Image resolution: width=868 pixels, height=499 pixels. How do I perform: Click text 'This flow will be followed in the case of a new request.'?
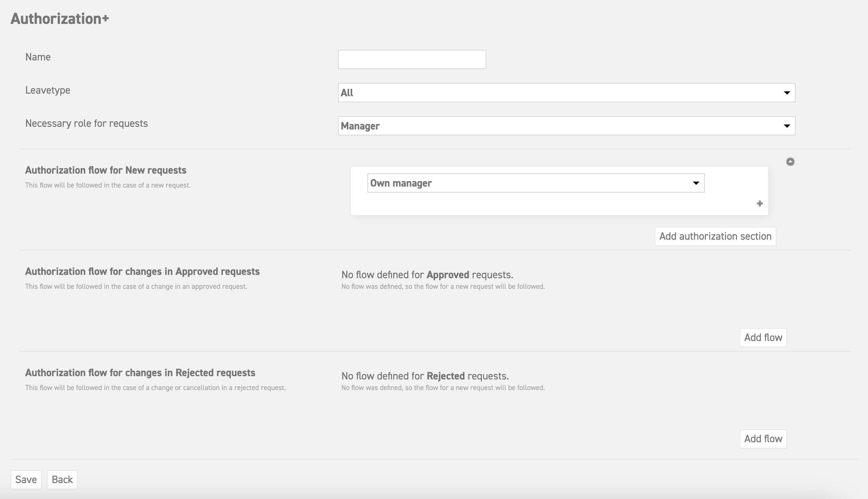click(x=108, y=185)
